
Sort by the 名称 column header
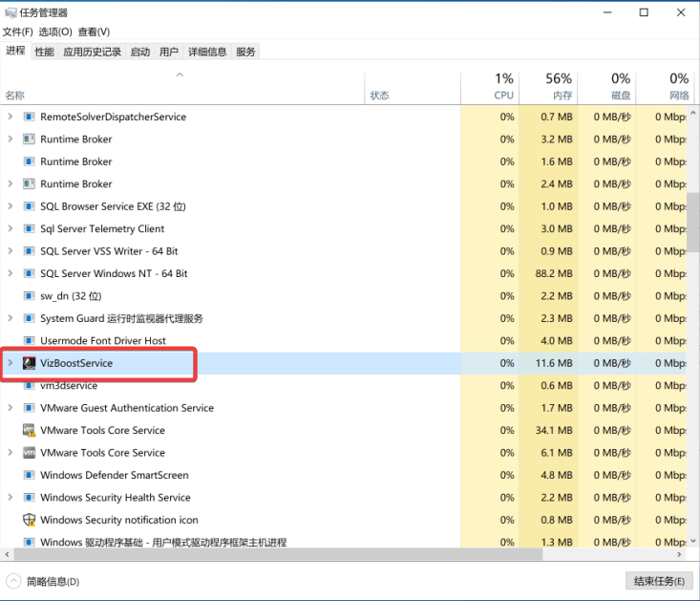coord(182,88)
